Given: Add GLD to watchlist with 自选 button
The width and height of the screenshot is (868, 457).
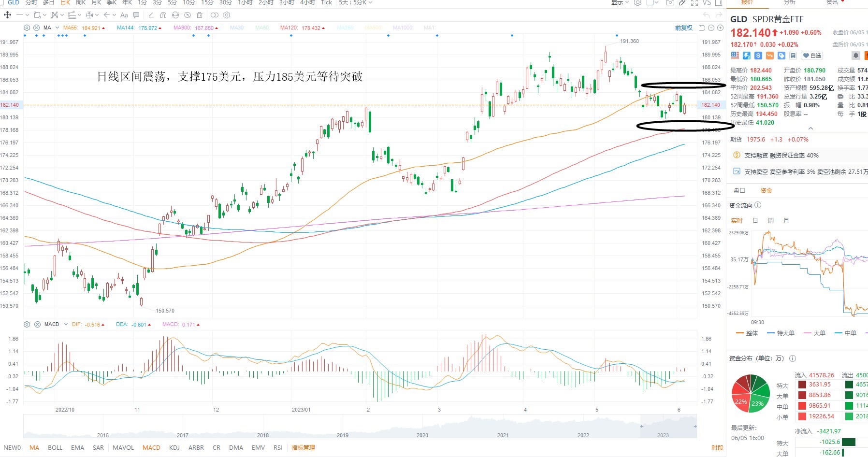Looking at the screenshot, I should 812,56.
